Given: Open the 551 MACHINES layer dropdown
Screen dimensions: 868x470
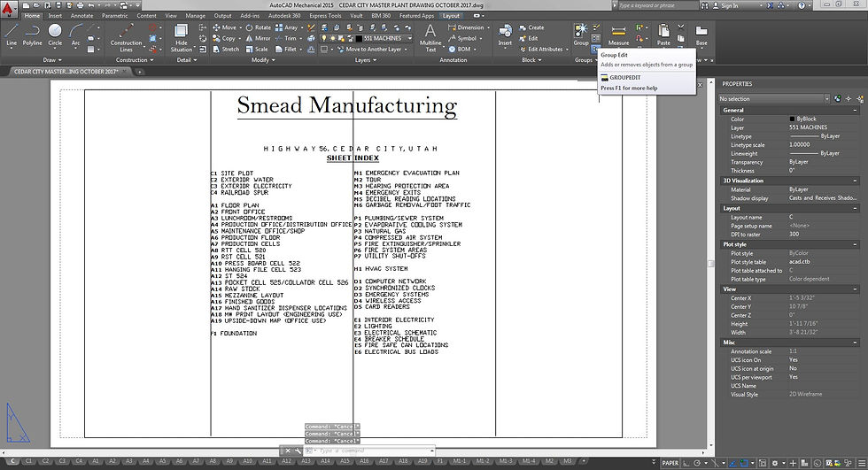Looking at the screenshot, I should 410,38.
